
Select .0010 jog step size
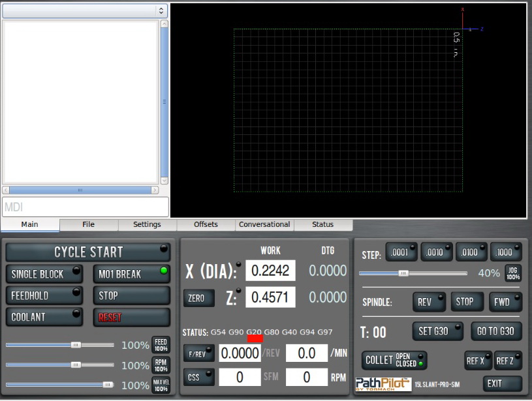point(437,252)
